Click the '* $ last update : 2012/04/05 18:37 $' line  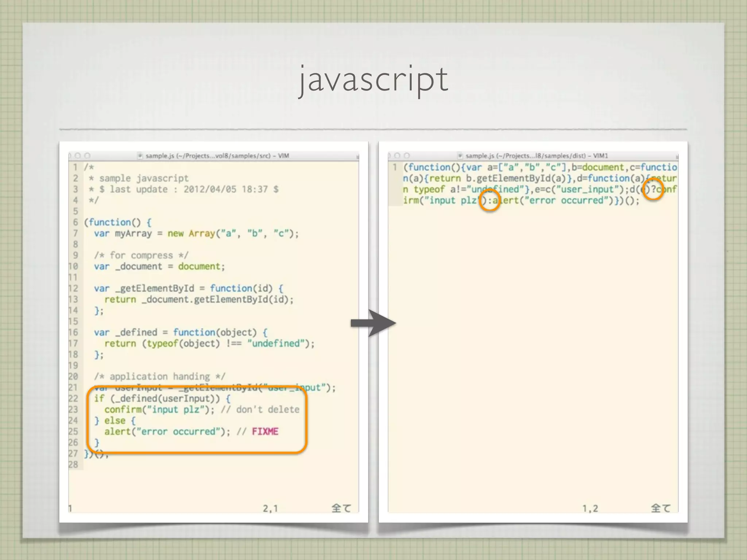pyautogui.click(x=184, y=189)
